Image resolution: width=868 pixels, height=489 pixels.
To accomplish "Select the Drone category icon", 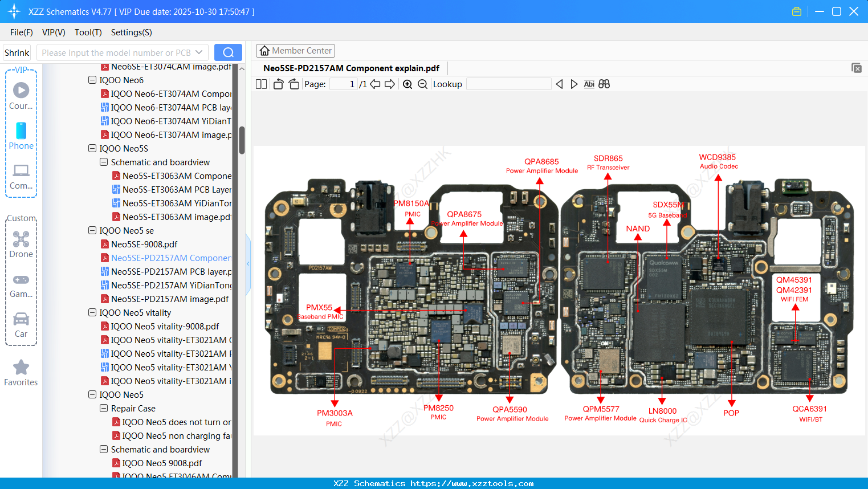I will [21, 239].
